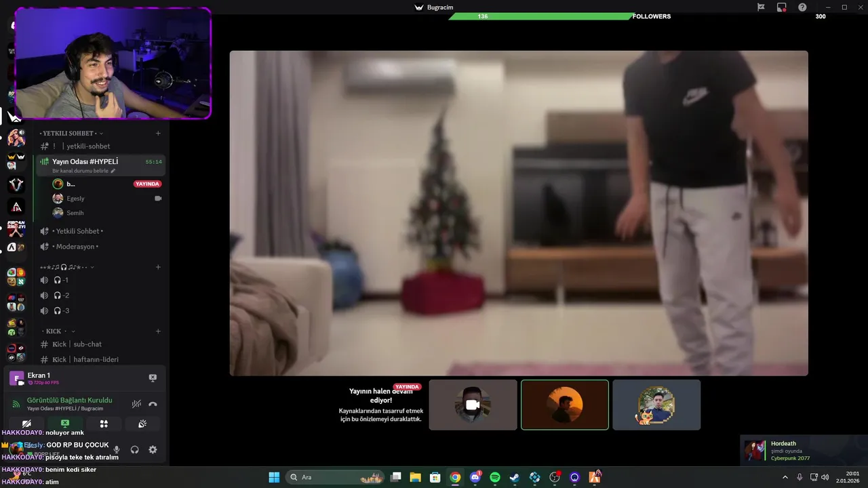Collapse YETKILI SOHBET category

pos(71,134)
